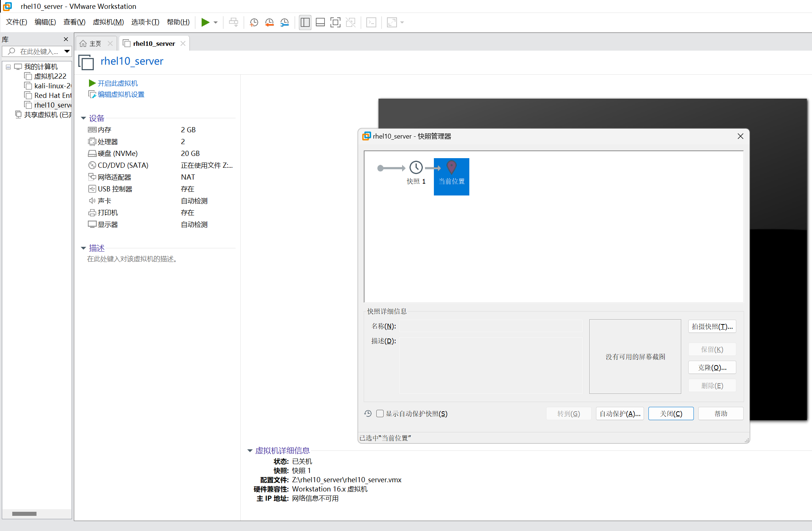Select the 显示器 device row
This screenshot has height=531, width=812.
161,225
